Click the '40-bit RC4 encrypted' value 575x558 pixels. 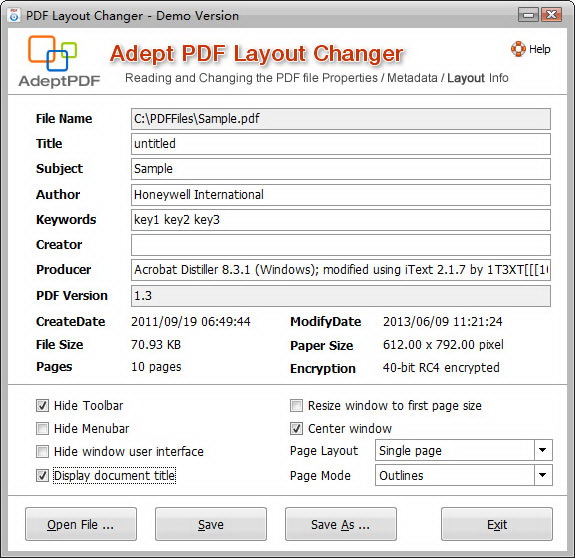point(441,368)
